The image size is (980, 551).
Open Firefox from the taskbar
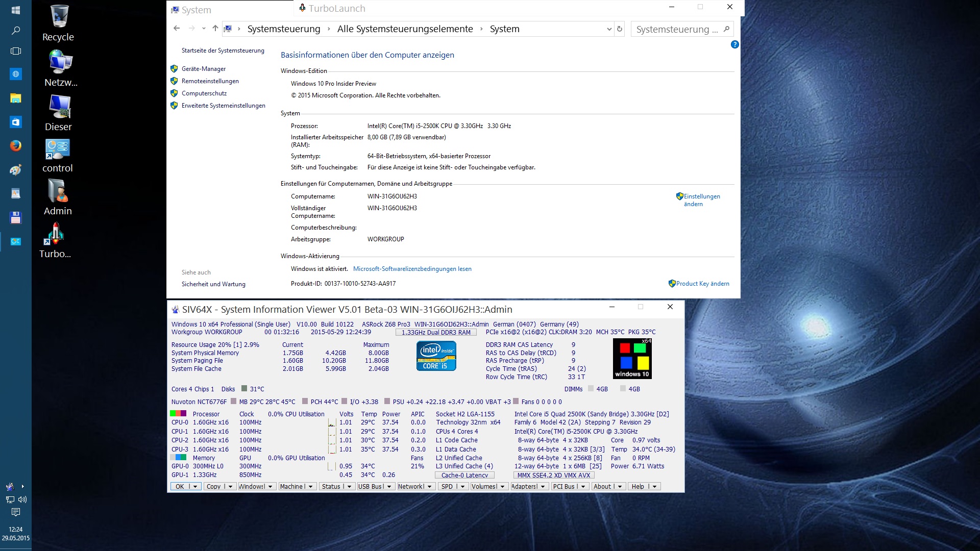point(16,146)
